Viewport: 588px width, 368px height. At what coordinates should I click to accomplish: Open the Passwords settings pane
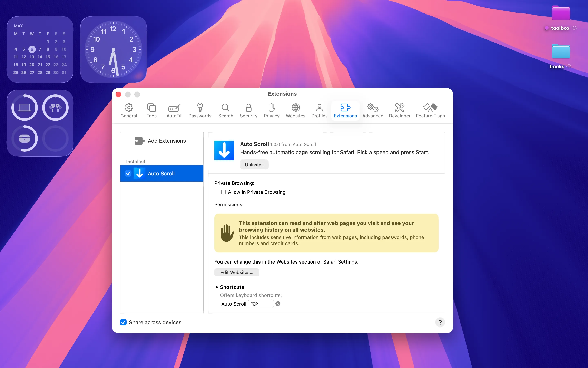tap(200, 110)
